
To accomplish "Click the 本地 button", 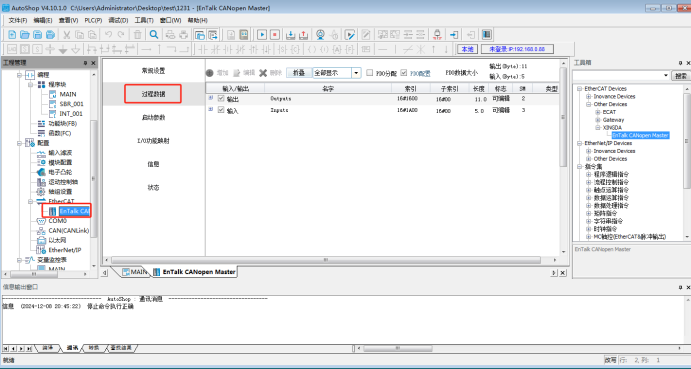I will pyautogui.click(x=467, y=49).
